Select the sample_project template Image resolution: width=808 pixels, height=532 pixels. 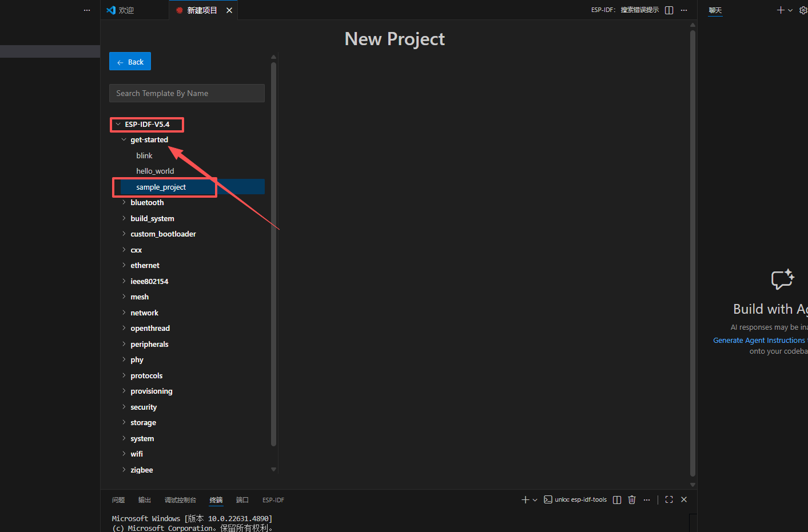pyautogui.click(x=161, y=187)
